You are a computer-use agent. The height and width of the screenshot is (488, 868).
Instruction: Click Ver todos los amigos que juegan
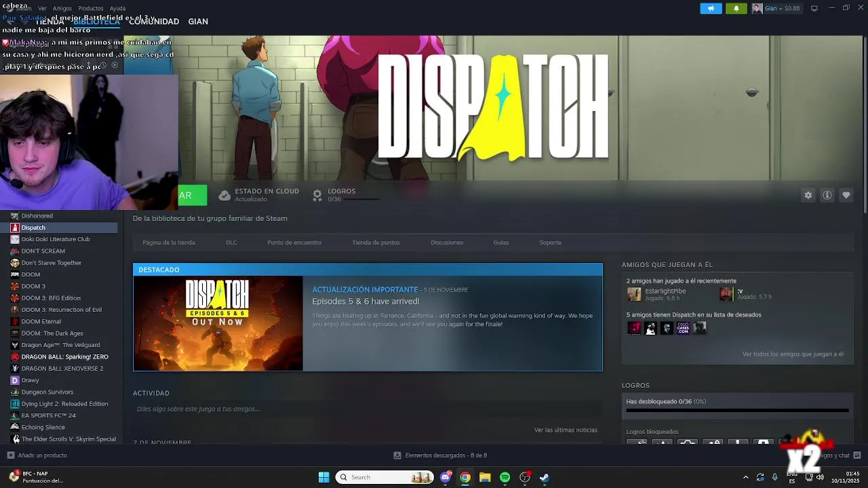pyautogui.click(x=793, y=354)
